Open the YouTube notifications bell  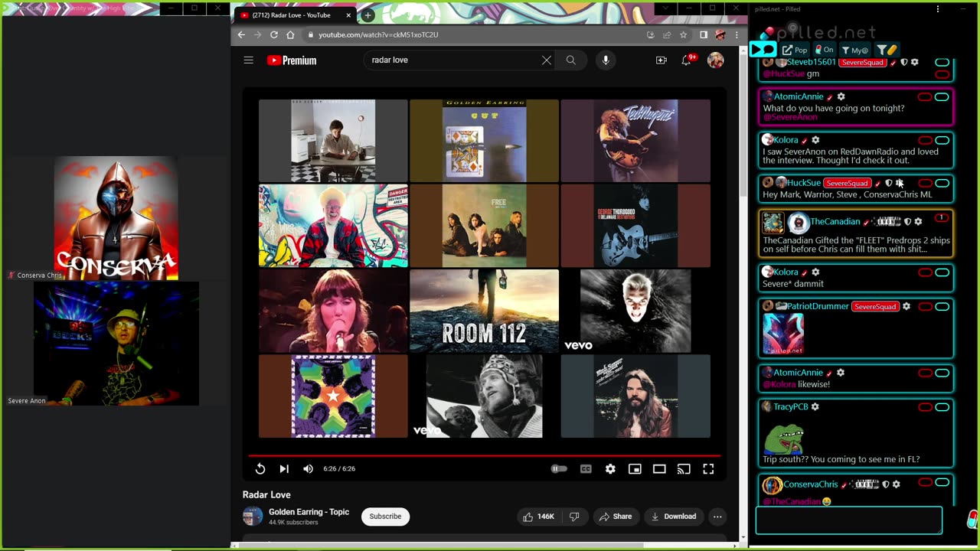(687, 60)
